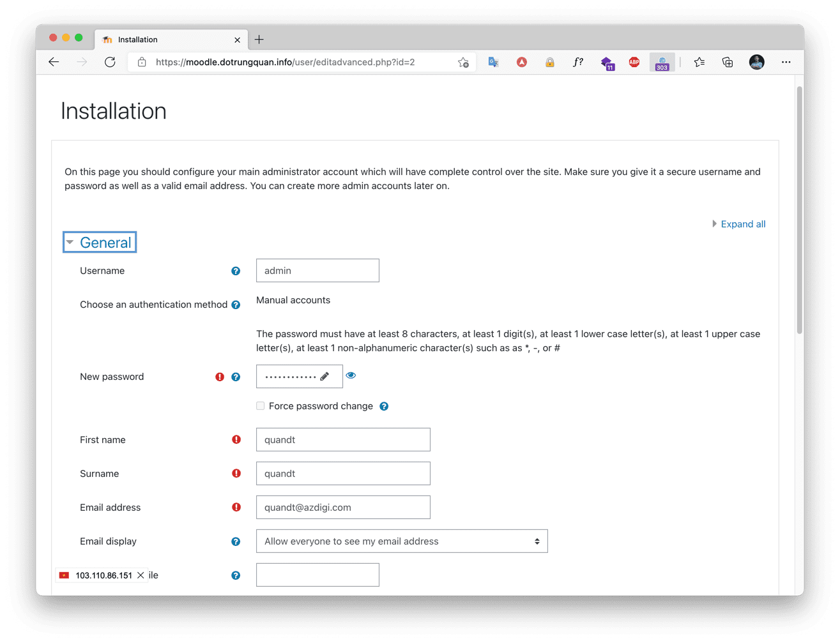This screenshot has width=840, height=643.
Task: Dismiss the 103.110.86.151 IP badge
Action: 141,575
